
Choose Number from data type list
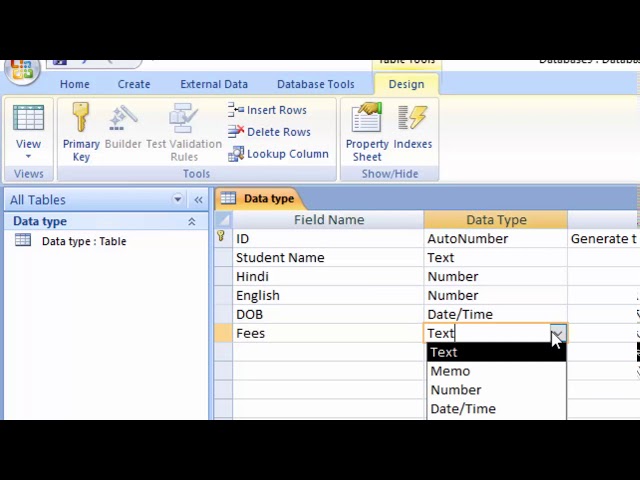tap(496, 390)
